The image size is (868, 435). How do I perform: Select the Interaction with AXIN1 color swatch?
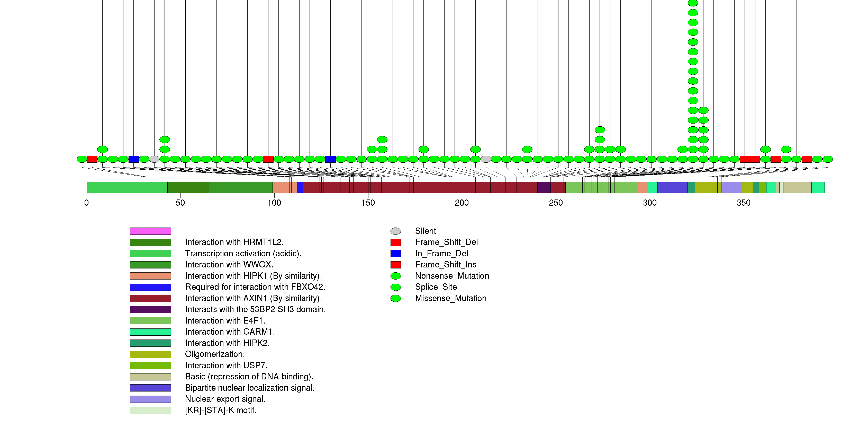click(x=150, y=298)
